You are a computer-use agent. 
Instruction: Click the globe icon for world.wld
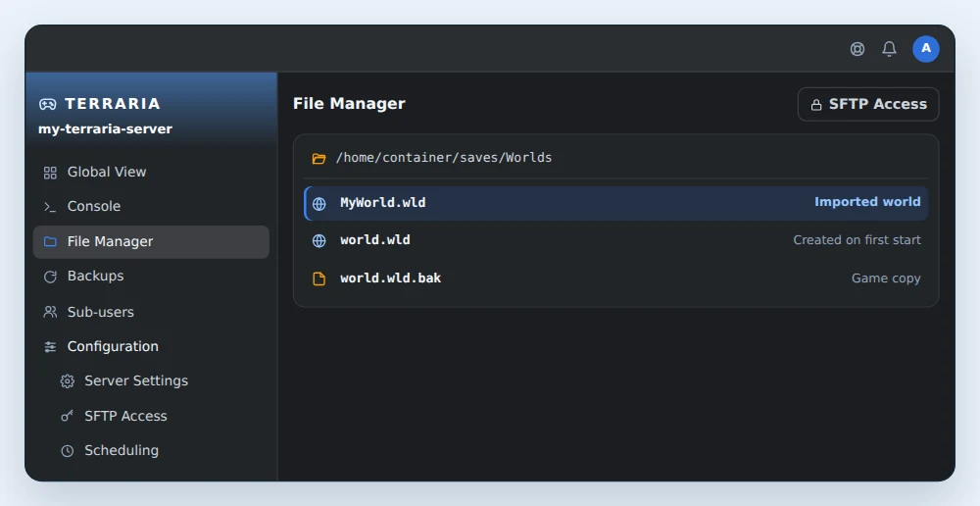(318, 241)
